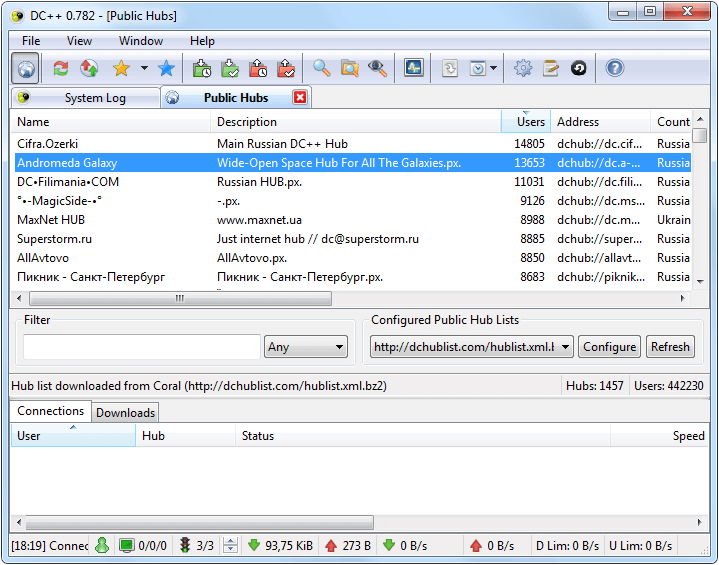Open the Configured Public Hub Lists dropdown
Viewport: 719px width, 565px height.
(x=471, y=347)
